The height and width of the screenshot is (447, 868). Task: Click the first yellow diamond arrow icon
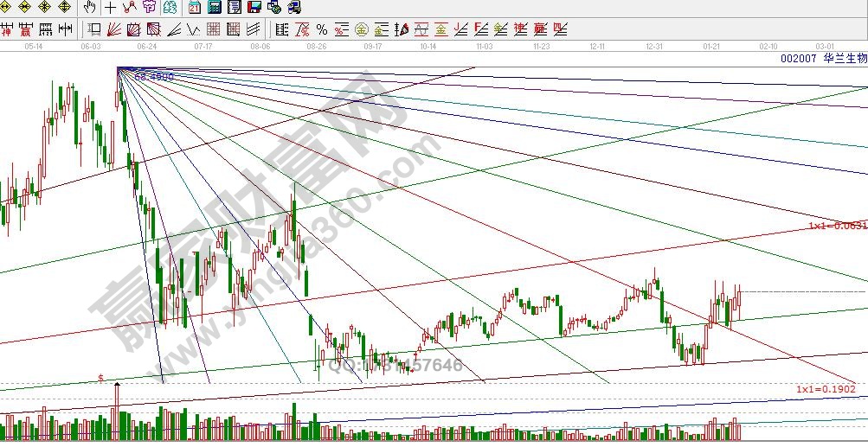point(7,8)
